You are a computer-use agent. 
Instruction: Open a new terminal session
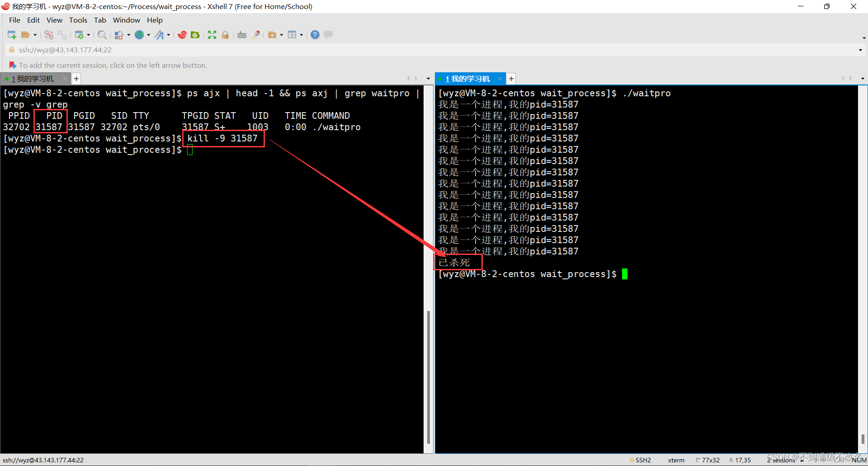[x=12, y=35]
